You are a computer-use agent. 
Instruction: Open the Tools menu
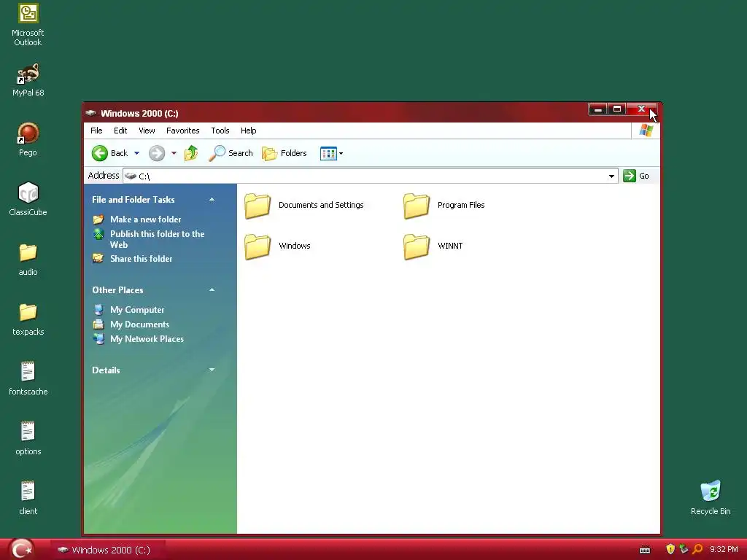[x=220, y=131]
